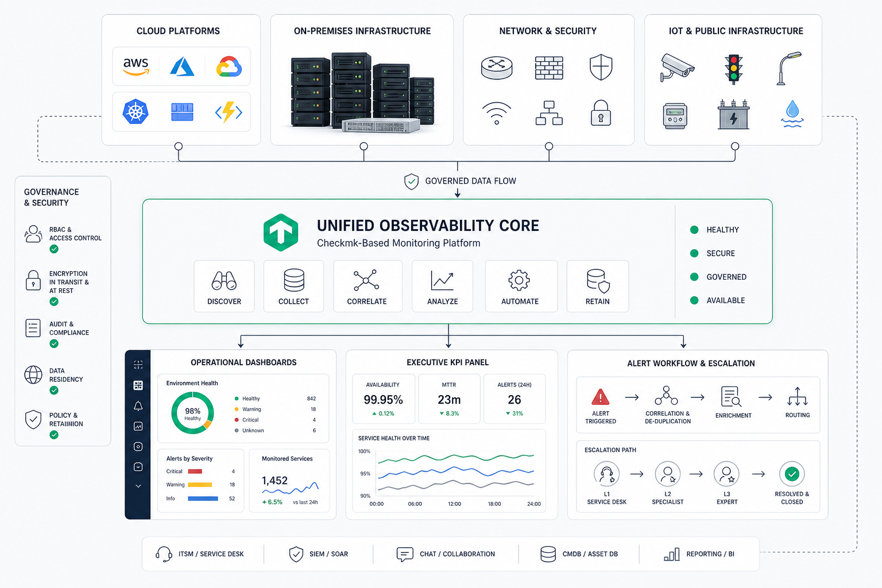Click the red Critical severity bar
The width and height of the screenshot is (882, 588).
pos(195,471)
